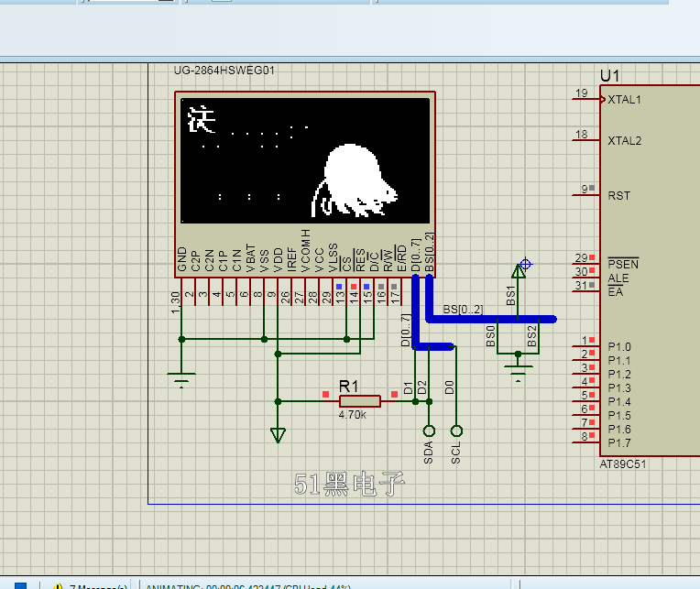Click the P1.5 pin name
Image resolution: width=700 pixels, height=589 pixels.
click(619, 416)
